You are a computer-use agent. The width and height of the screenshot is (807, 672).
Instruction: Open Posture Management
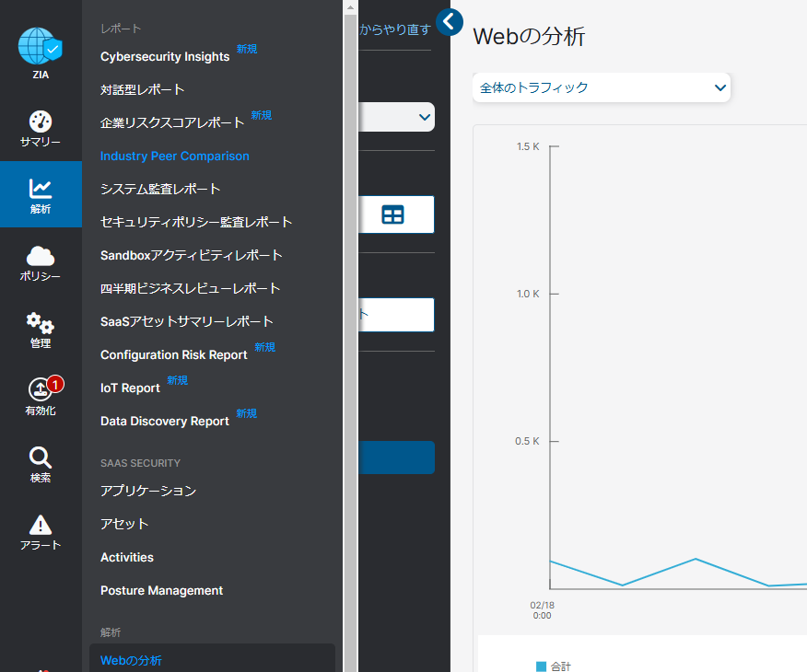click(161, 590)
